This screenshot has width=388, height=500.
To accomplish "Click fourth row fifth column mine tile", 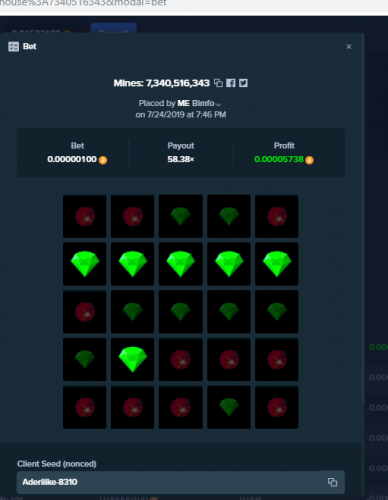I will click(277, 359).
